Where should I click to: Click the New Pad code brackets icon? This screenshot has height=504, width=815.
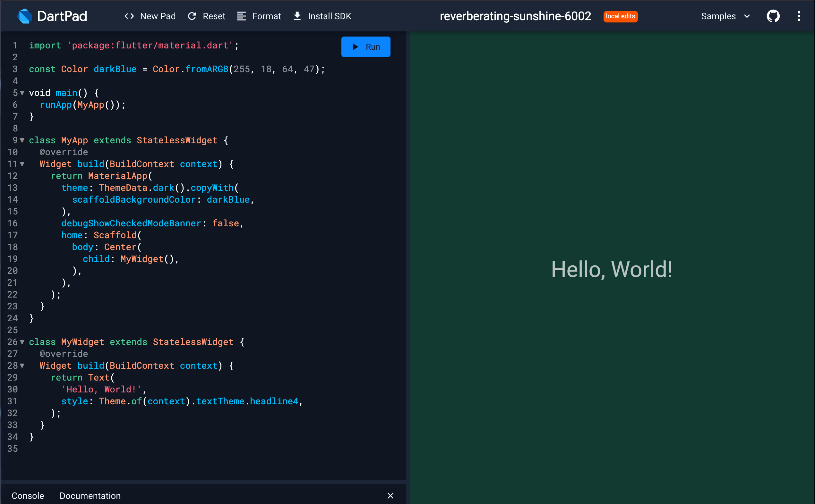129,16
